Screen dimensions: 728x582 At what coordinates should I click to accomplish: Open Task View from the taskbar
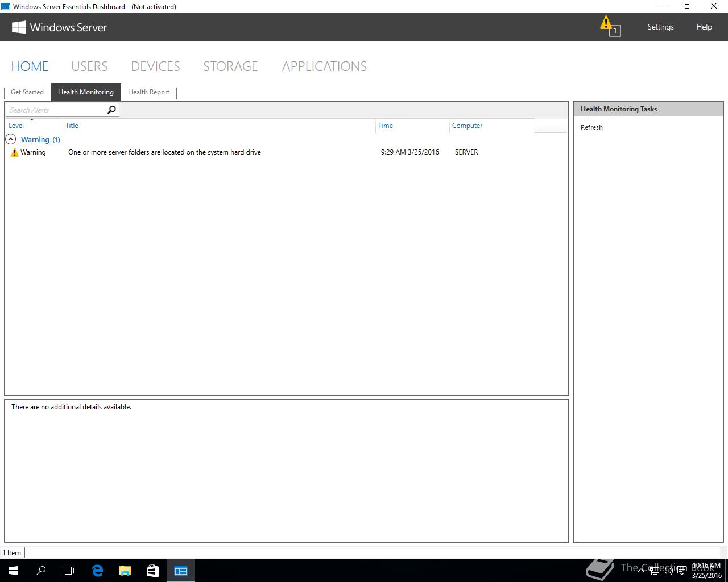pos(68,571)
